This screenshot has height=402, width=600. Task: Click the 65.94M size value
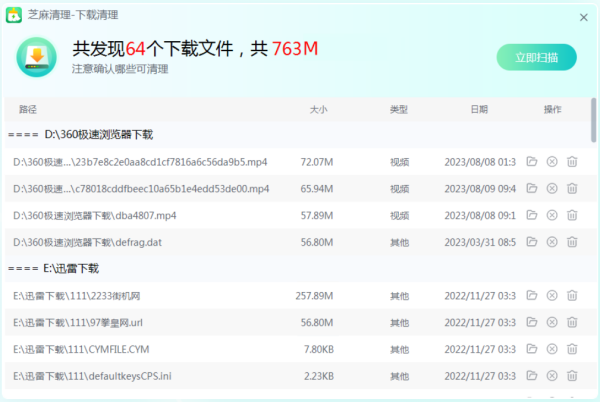pyautogui.click(x=317, y=189)
